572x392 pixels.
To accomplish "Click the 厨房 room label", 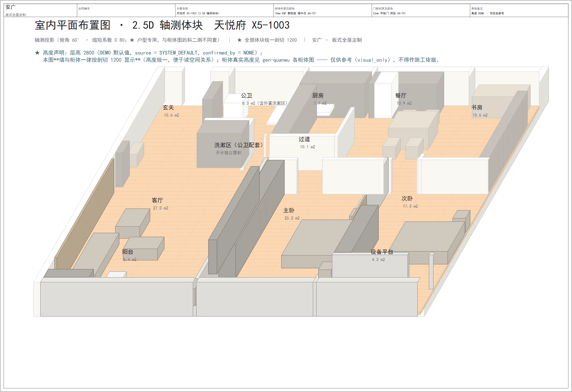I will point(318,96).
